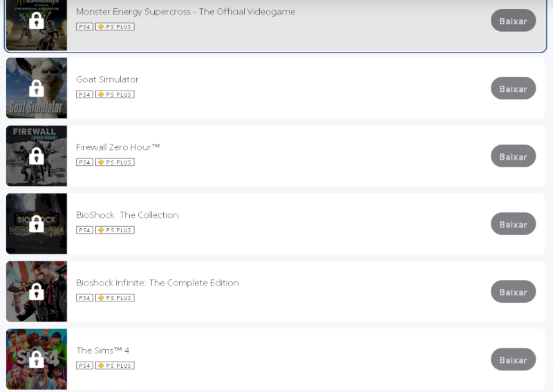This screenshot has height=392, width=553.
Task: Select the BioShock: The Collection title
Action: point(127,215)
